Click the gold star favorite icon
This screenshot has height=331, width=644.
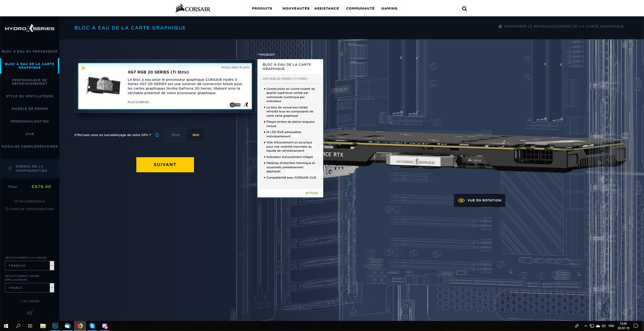click(x=83, y=68)
